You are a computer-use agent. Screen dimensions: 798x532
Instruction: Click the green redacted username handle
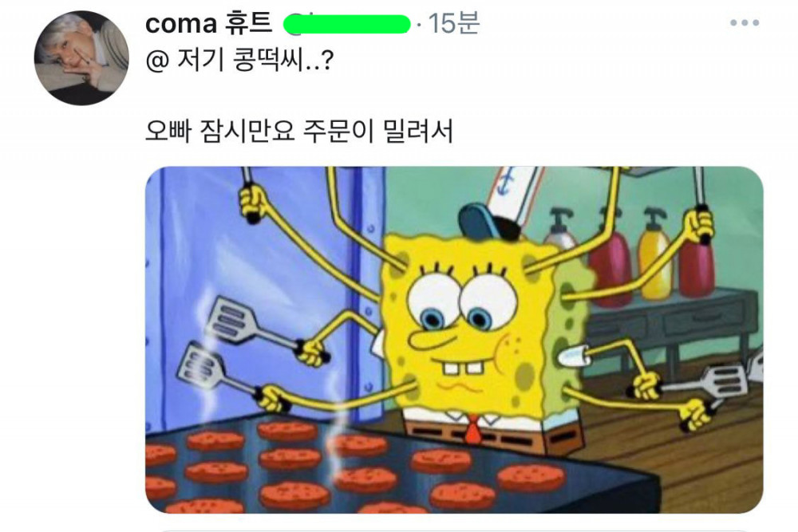[x=347, y=24]
